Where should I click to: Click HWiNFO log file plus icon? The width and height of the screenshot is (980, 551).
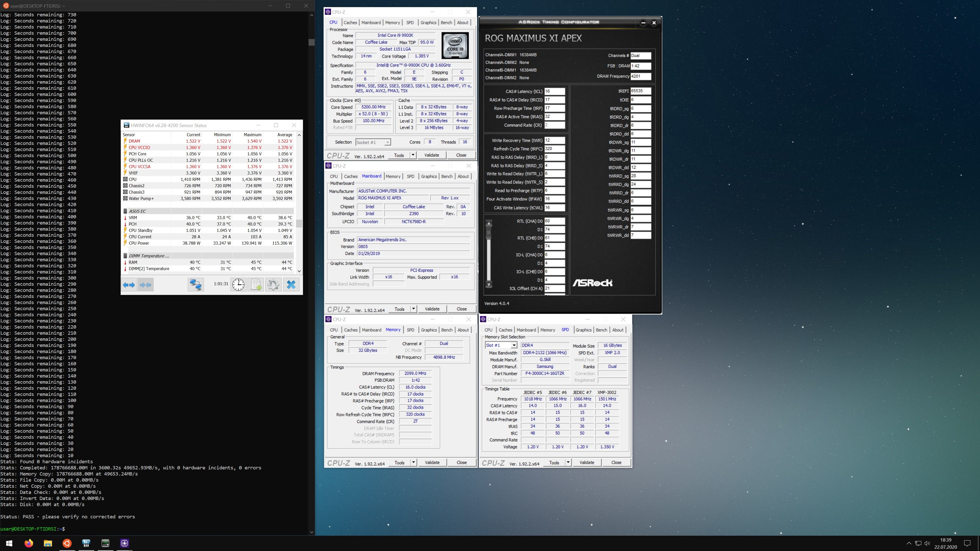(256, 284)
